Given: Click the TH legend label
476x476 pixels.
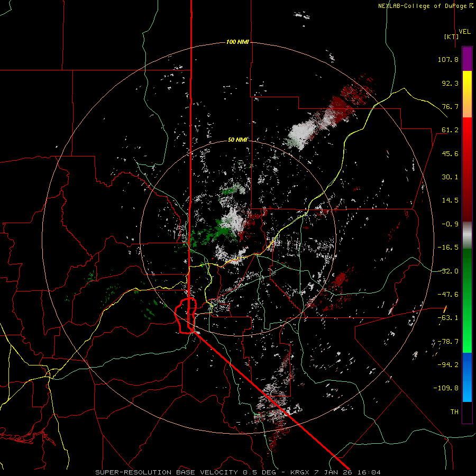Looking at the screenshot, I should [x=454, y=412].
